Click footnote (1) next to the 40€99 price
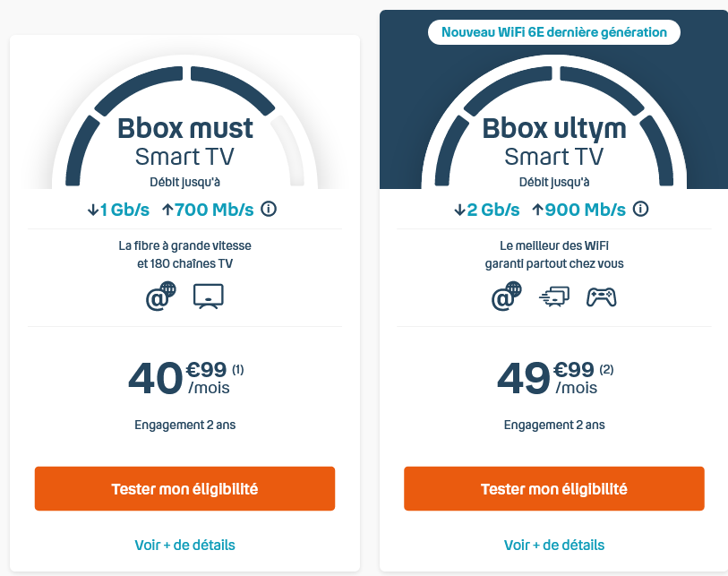 pyautogui.click(x=237, y=369)
